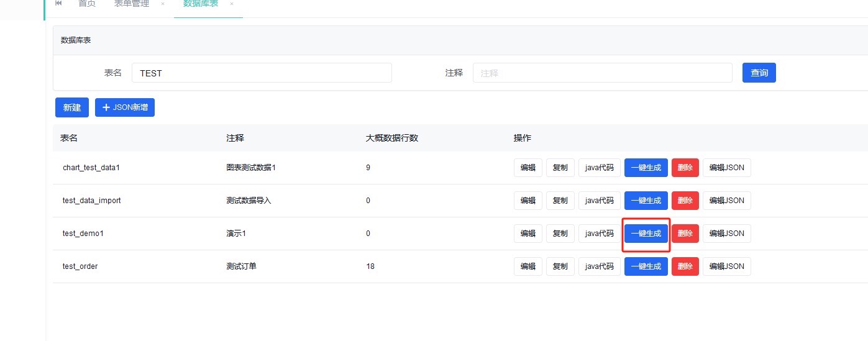Copy the test_data_import table
Screen dimensions: 868x341
(x=560, y=201)
